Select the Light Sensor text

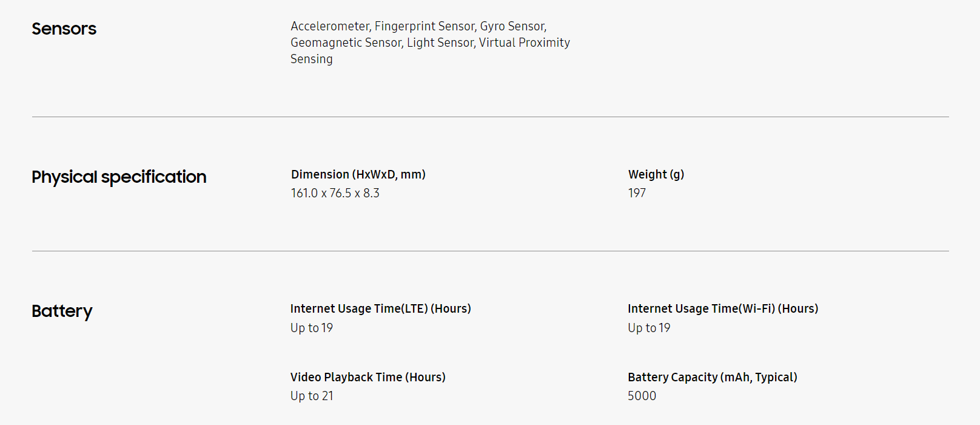(440, 42)
